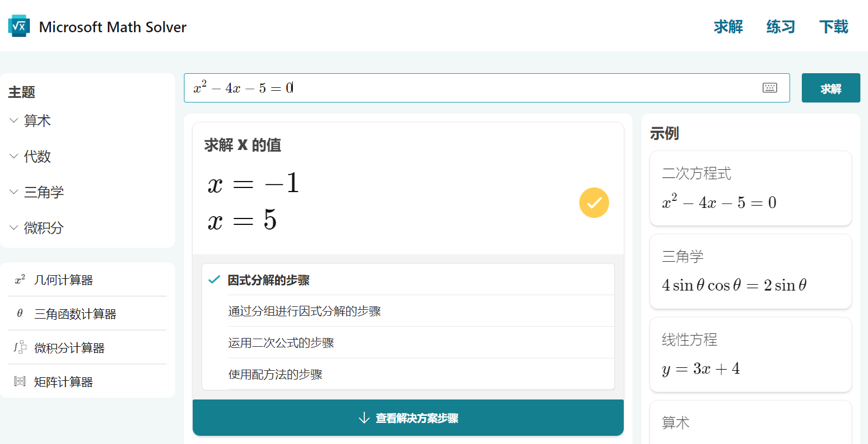
Task: Click the teal checkmark beside 因式分解的步骤
Action: point(214,280)
